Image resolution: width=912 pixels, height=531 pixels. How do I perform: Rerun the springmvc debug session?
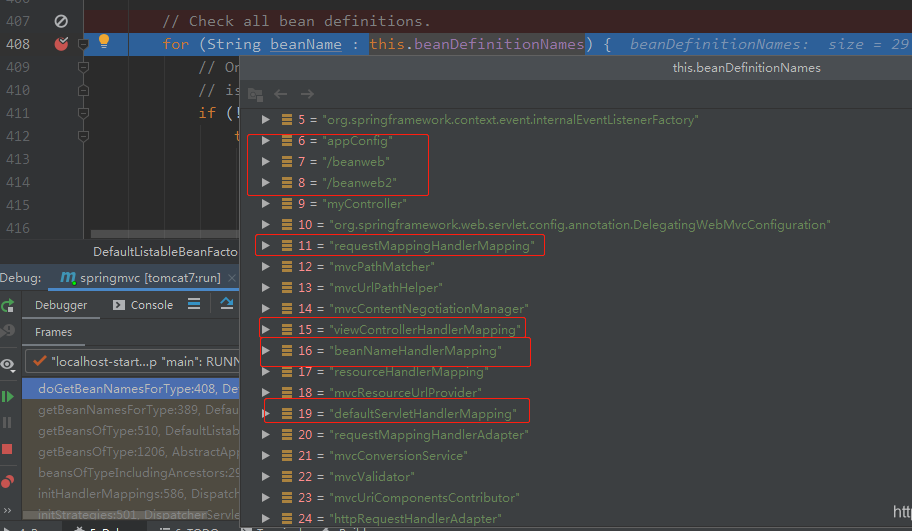click(8, 305)
